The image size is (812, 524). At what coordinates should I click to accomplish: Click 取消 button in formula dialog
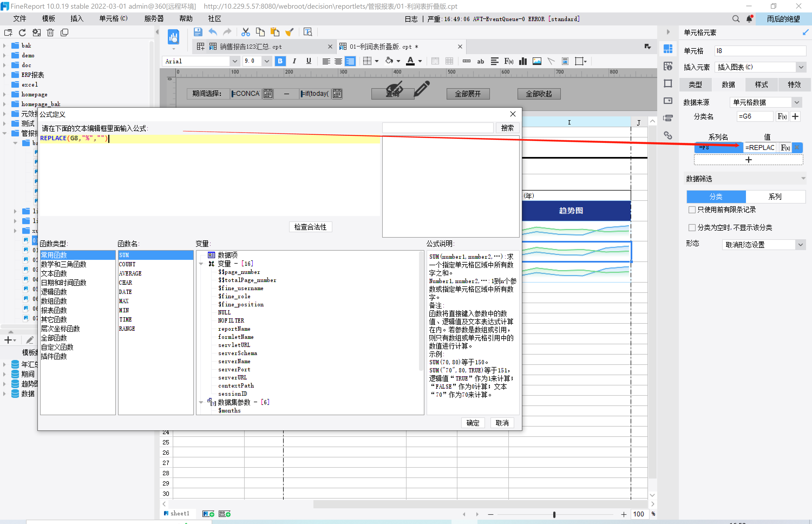coord(502,423)
